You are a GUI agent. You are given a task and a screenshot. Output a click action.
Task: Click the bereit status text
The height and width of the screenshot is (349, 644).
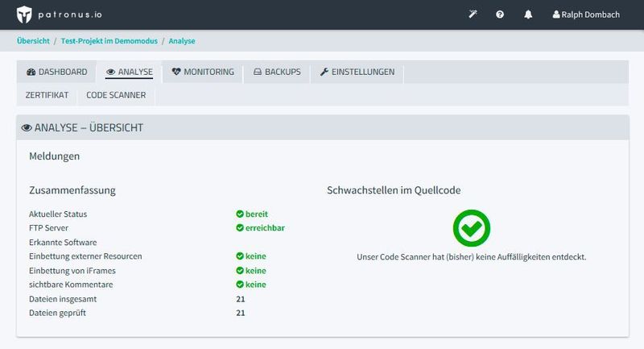257,214
